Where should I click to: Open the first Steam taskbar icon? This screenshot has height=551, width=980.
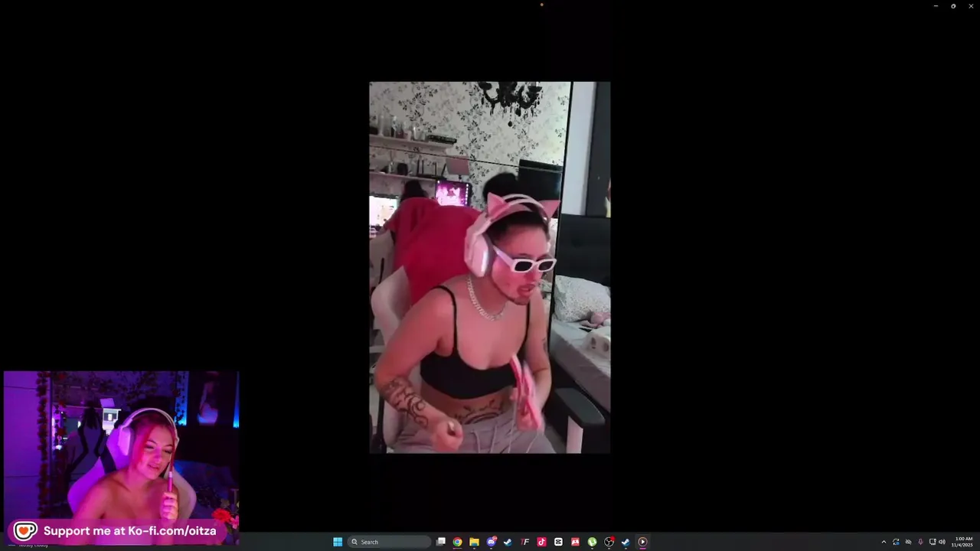(x=508, y=542)
